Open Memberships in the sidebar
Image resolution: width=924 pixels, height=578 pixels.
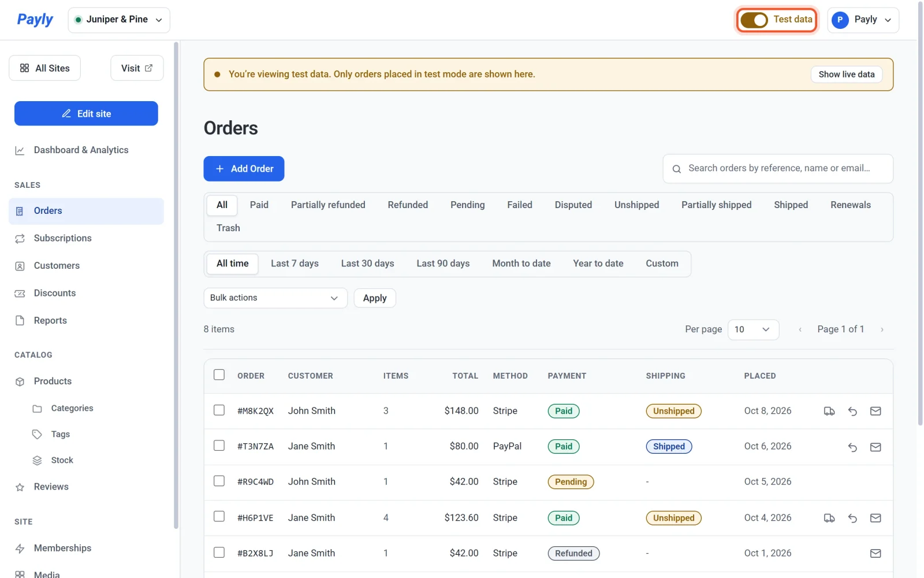tap(86, 549)
